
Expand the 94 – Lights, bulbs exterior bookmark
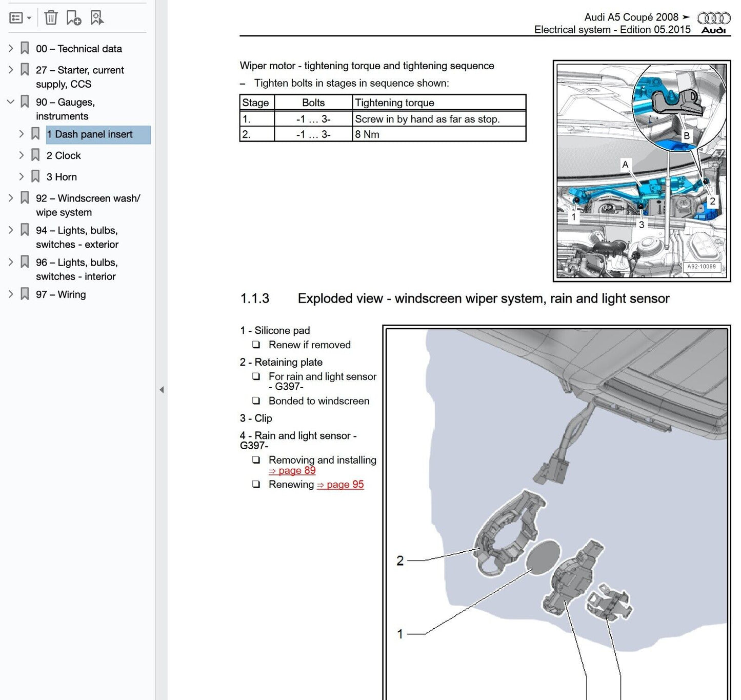(x=10, y=230)
